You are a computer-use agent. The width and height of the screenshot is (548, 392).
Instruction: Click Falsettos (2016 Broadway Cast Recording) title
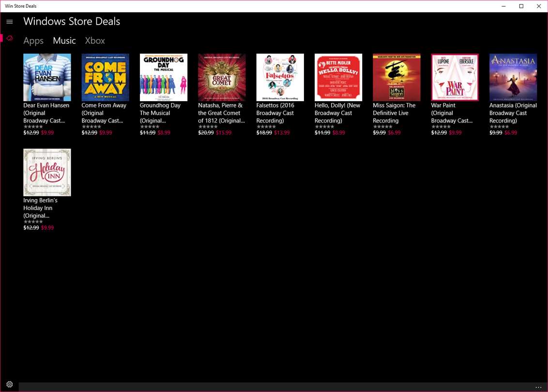tap(275, 113)
